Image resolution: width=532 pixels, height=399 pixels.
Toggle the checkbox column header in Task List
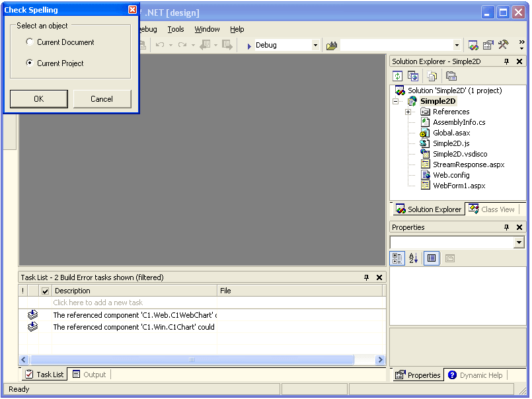[x=44, y=291]
